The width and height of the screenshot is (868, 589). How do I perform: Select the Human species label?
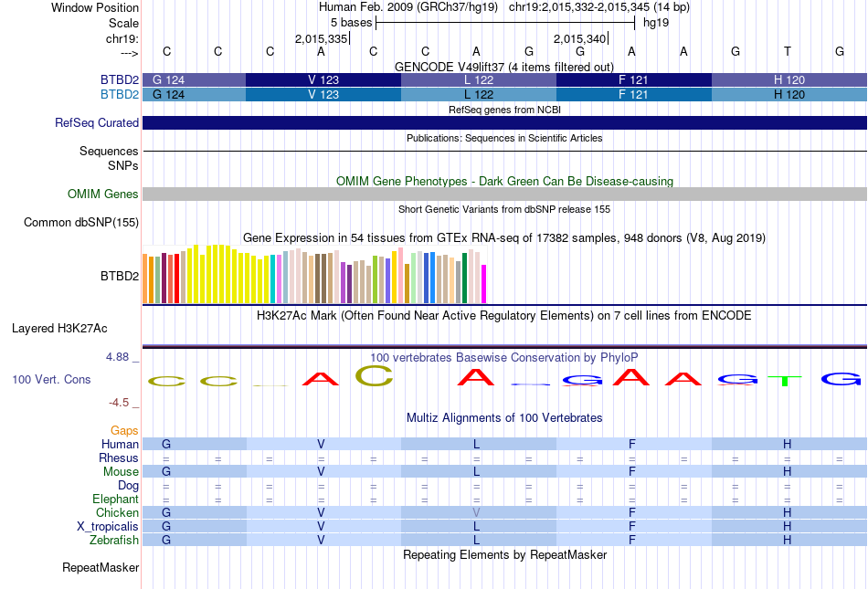(x=120, y=444)
